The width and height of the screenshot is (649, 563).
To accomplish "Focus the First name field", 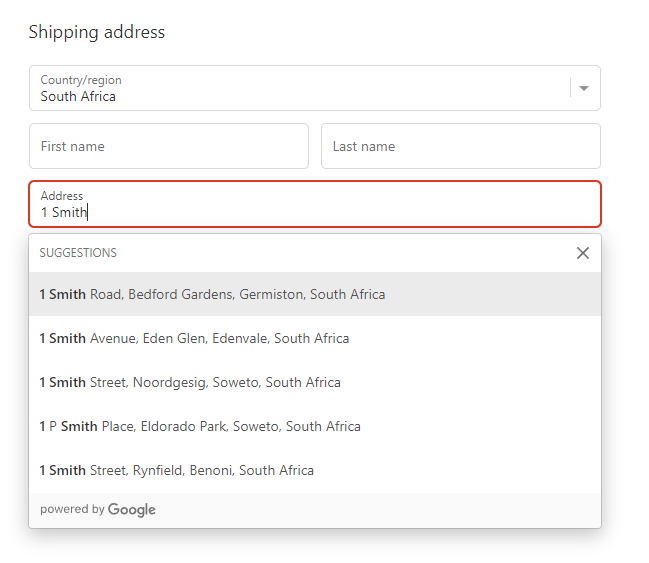I will (168, 146).
